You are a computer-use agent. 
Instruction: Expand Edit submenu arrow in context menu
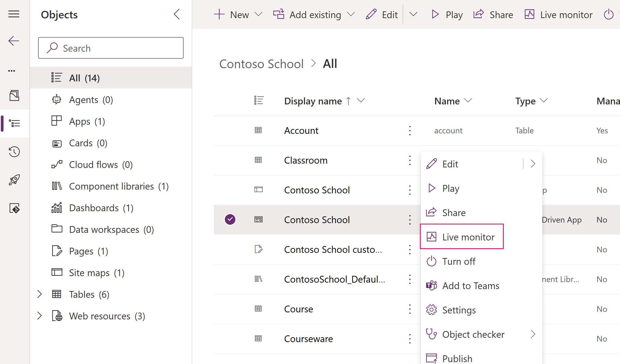click(x=533, y=164)
